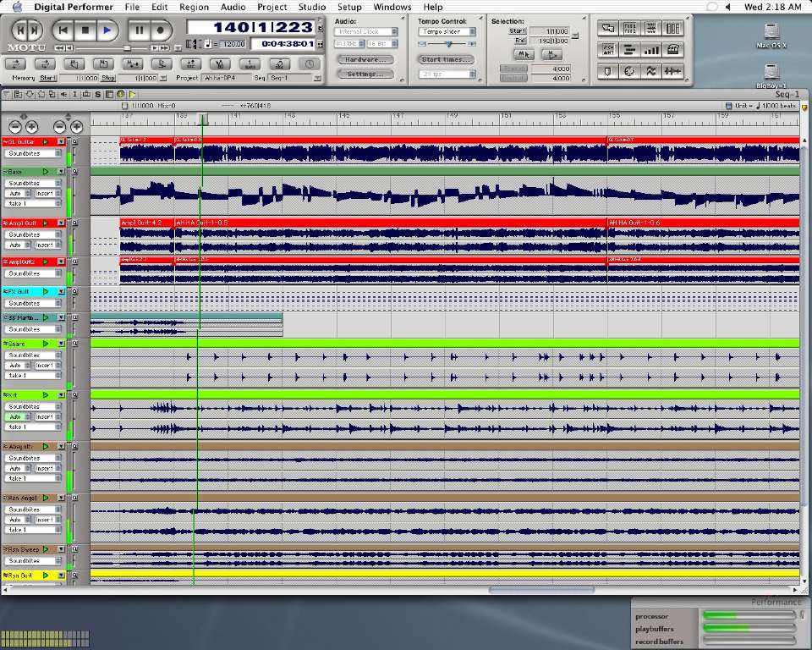This screenshot has height=650, width=812.
Task: Open Kit track Auto dropdown
Action: [19, 416]
